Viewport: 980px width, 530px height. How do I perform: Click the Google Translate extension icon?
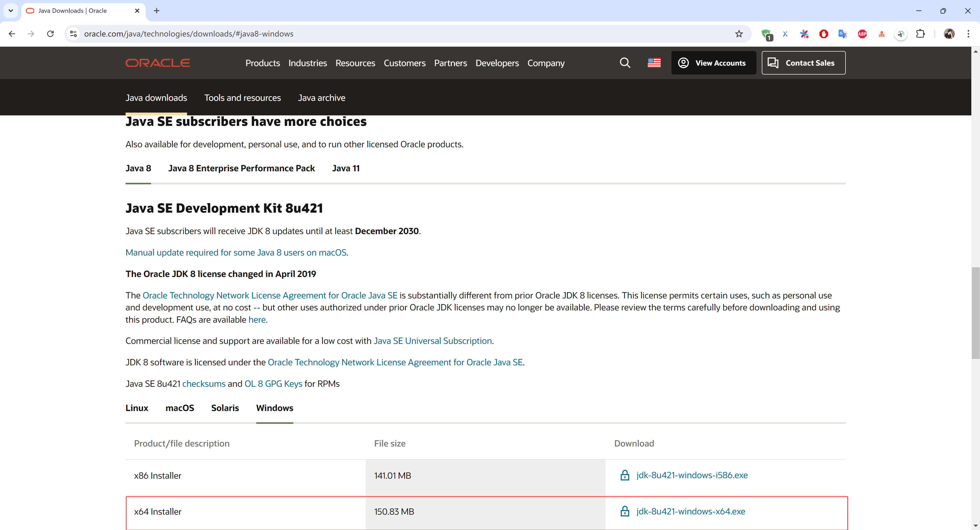tap(842, 34)
